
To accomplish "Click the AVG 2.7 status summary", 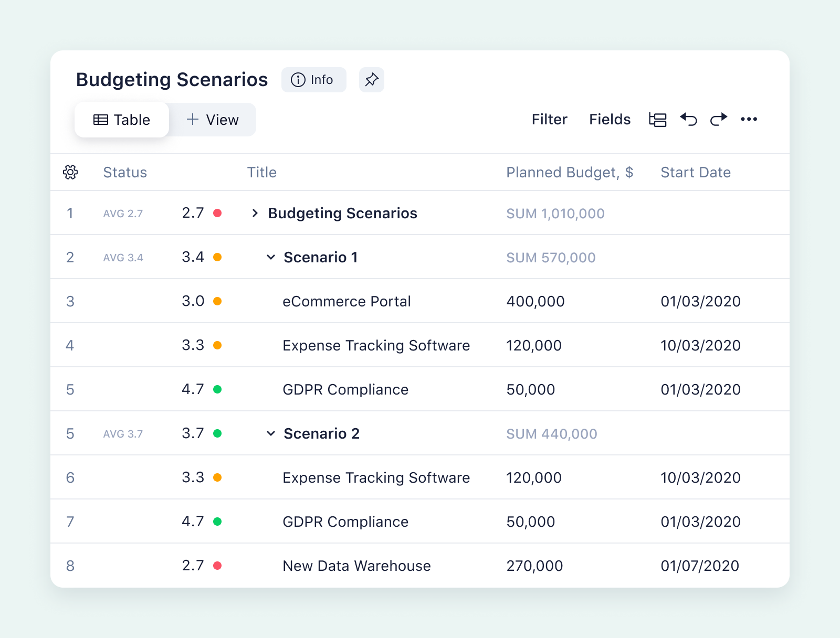I will (x=123, y=214).
